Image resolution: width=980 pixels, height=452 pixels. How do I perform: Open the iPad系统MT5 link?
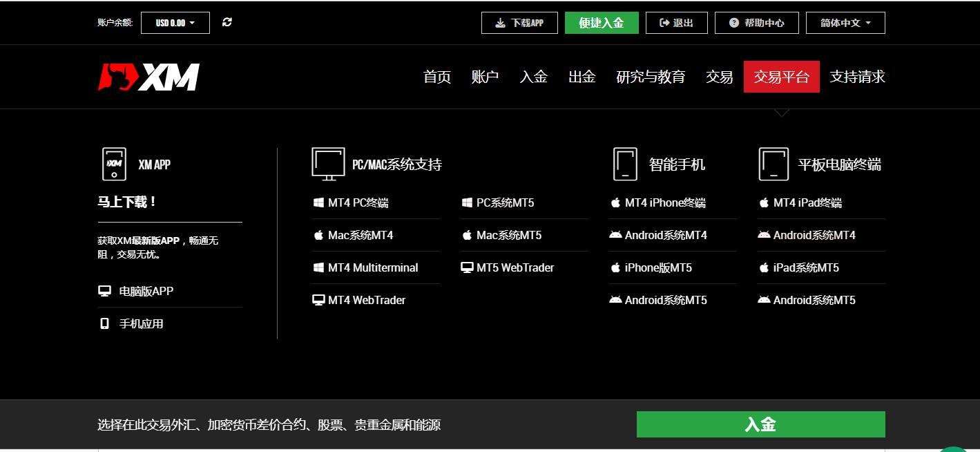point(806,267)
